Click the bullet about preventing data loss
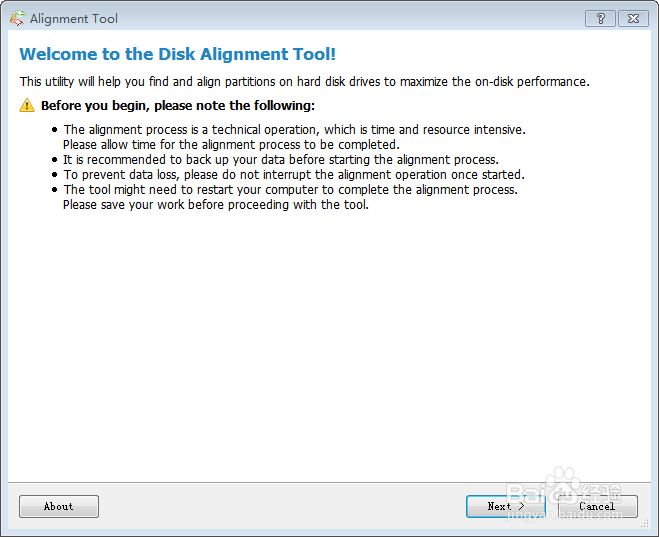This screenshot has height=537, width=659. 294,174
